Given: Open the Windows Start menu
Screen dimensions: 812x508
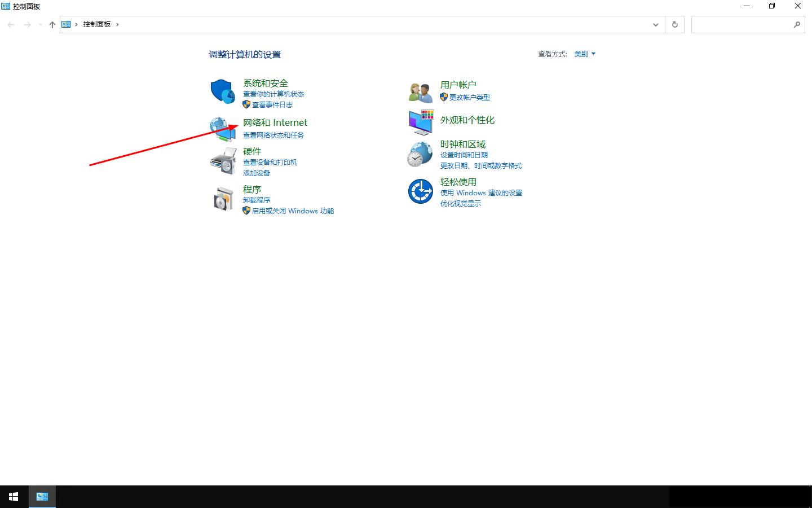Looking at the screenshot, I should coord(14,497).
